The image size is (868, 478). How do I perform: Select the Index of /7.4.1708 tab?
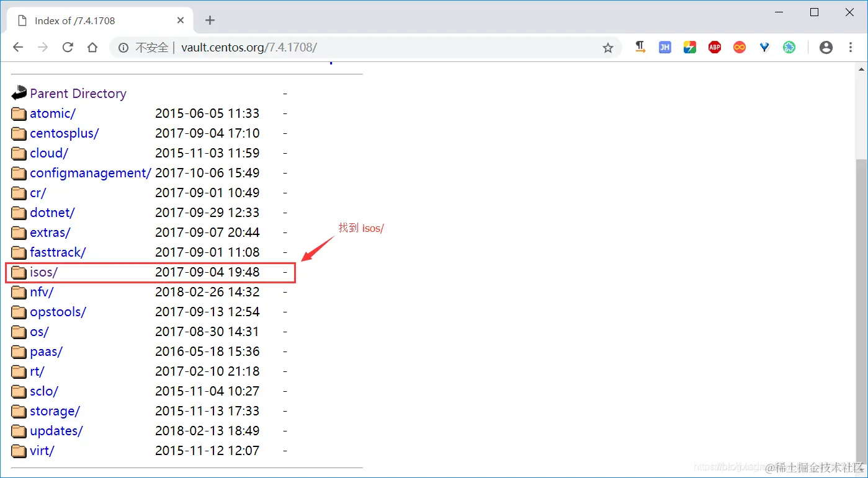(x=99, y=20)
